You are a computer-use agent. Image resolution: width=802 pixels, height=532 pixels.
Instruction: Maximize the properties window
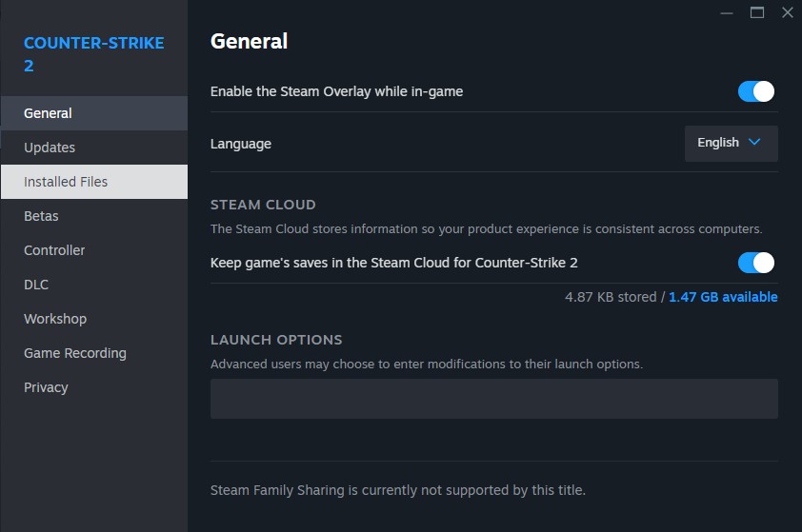[x=757, y=12]
